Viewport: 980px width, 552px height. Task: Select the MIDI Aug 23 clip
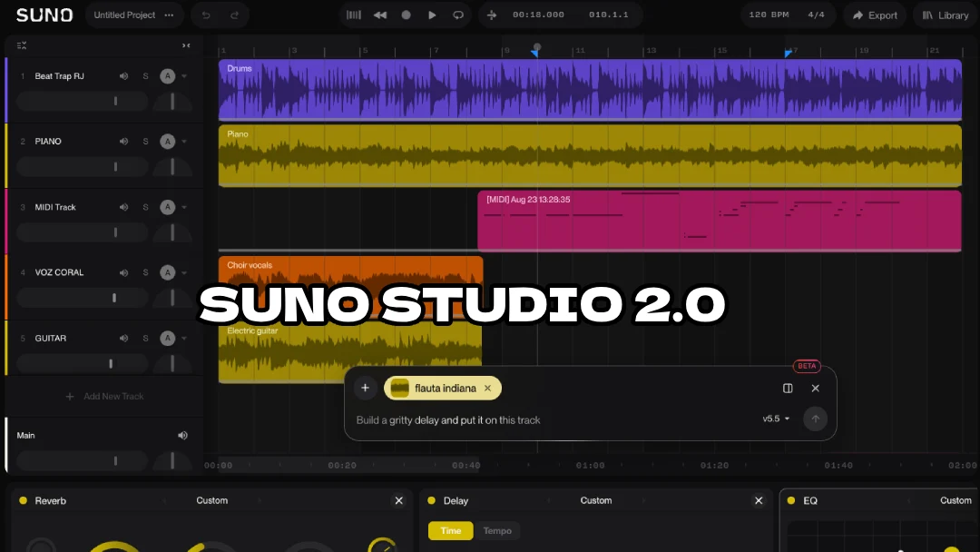720,222
